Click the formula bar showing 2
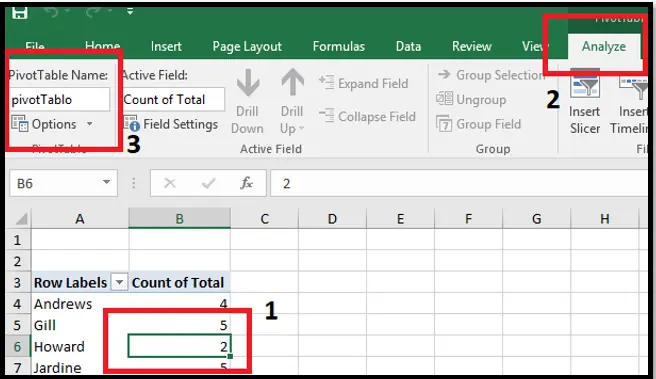Screen dimensions: 656x379 [x=459, y=183]
